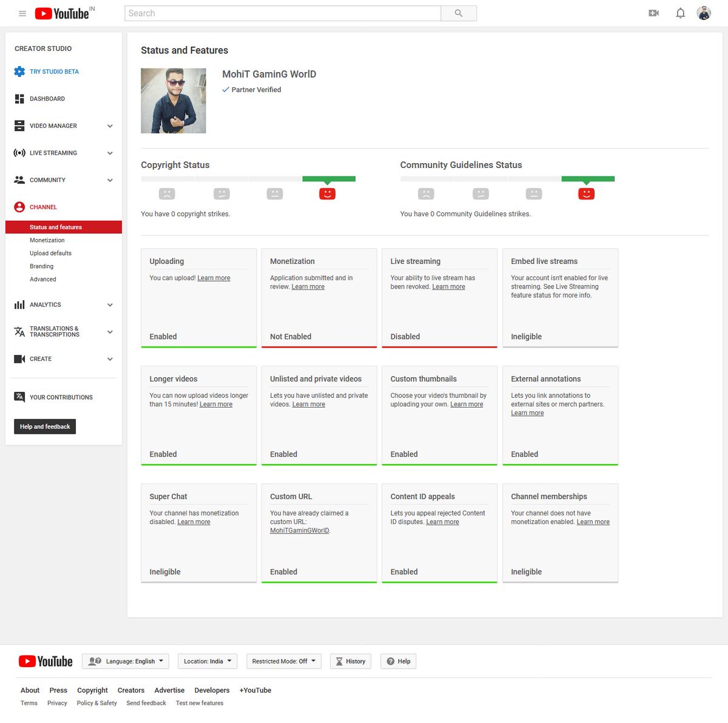Click the Policy & Safety footer link
This screenshot has height=723, width=728.
[97, 704]
